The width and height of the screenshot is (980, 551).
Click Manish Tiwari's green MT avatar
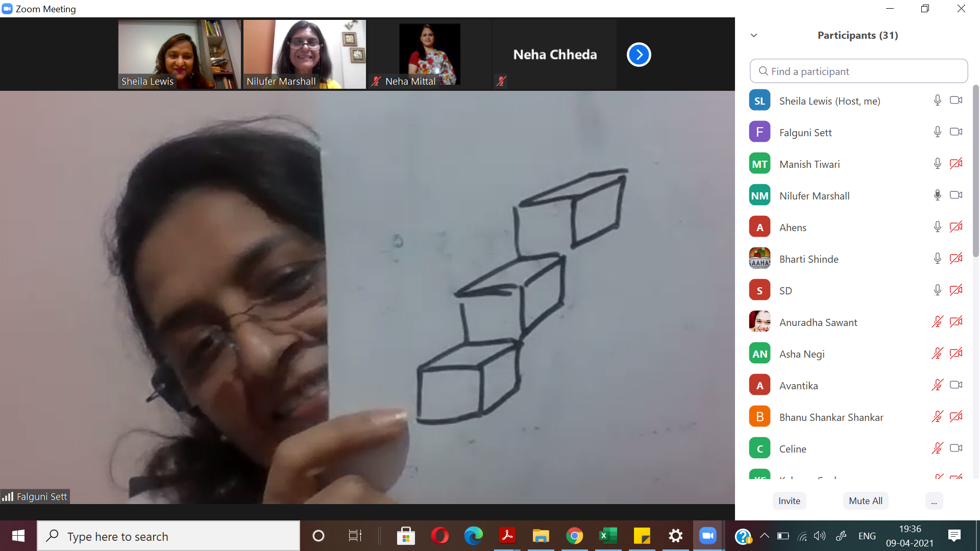tap(759, 164)
